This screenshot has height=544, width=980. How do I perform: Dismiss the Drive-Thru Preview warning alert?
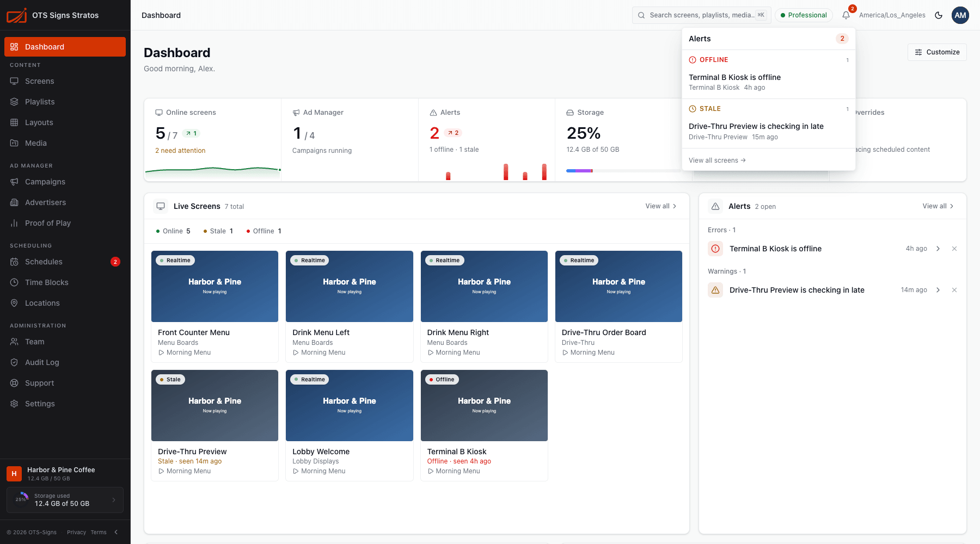(954, 290)
